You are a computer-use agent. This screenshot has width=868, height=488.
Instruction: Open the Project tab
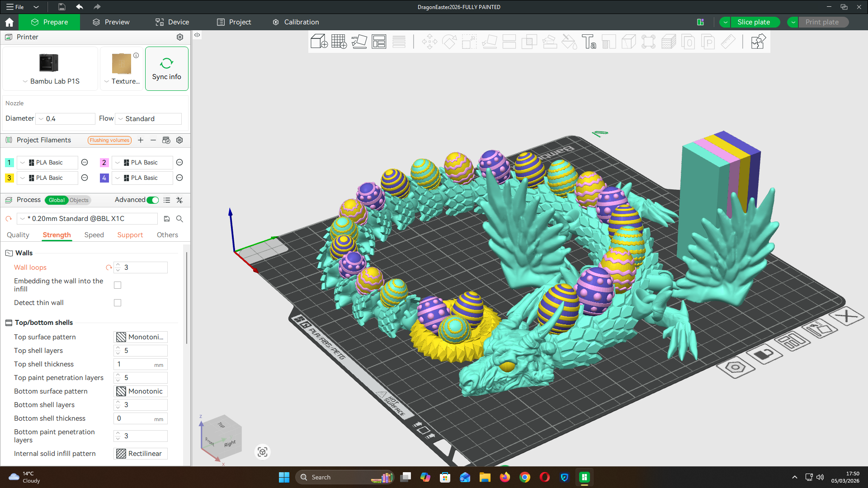tap(234, 22)
